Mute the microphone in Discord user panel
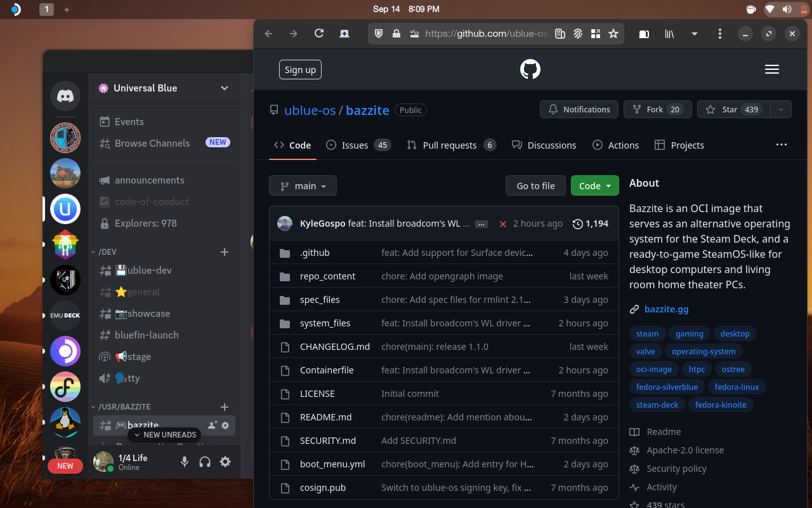 pyautogui.click(x=185, y=462)
